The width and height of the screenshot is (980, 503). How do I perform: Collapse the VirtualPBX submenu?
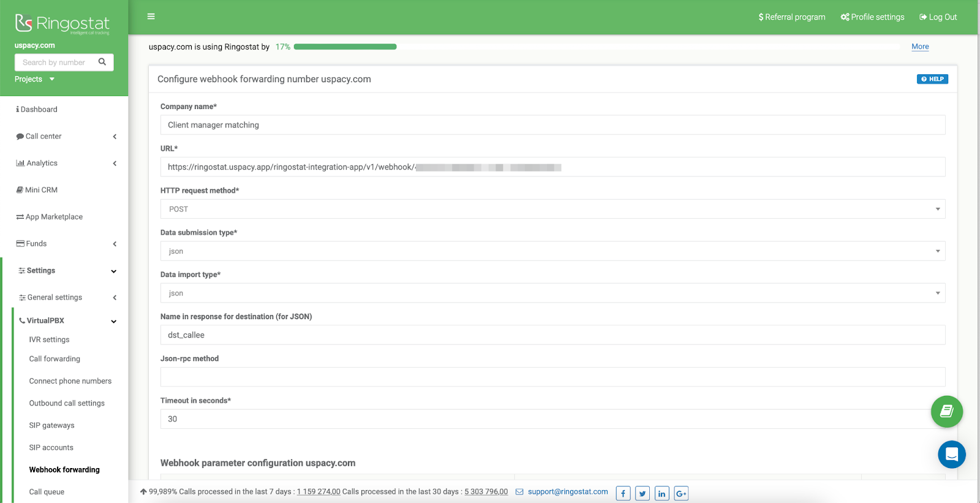(x=69, y=320)
